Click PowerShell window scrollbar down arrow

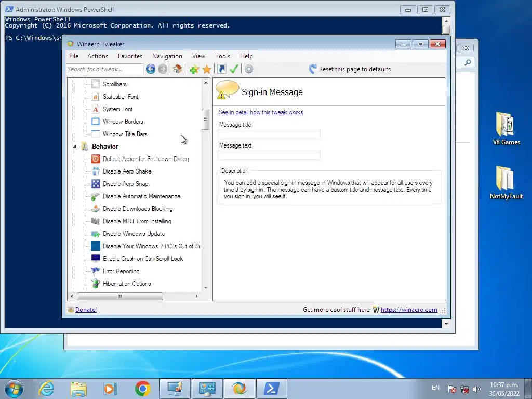pyautogui.click(x=446, y=324)
